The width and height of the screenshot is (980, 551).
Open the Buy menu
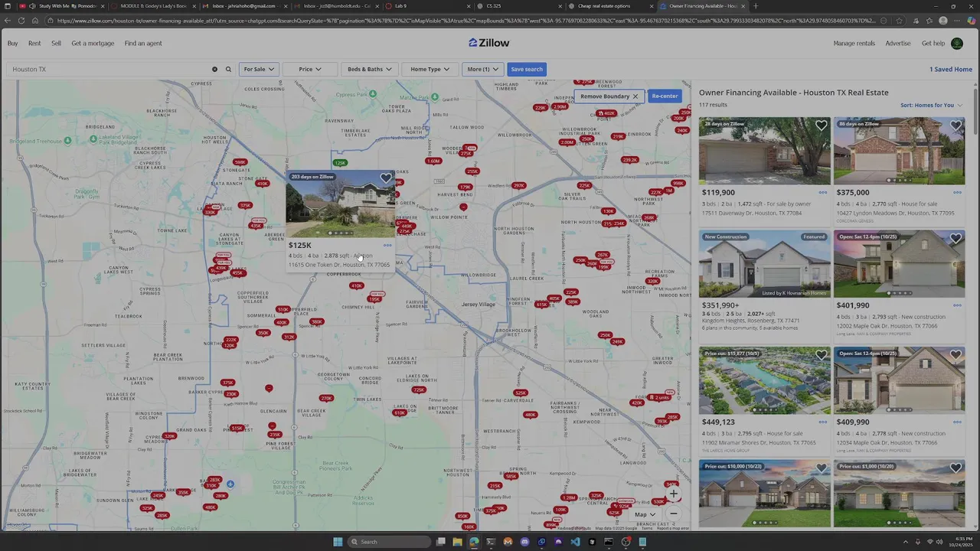coord(12,43)
